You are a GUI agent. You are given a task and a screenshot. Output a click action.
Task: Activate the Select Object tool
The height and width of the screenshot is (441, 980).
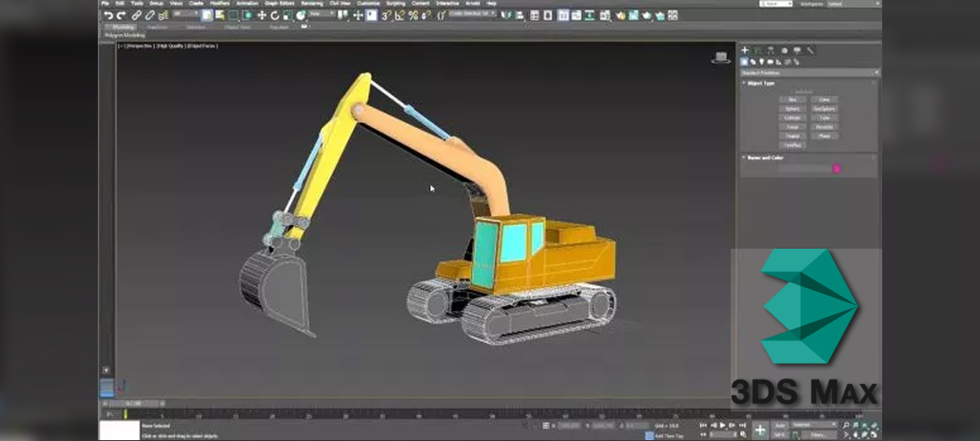pos(208,16)
